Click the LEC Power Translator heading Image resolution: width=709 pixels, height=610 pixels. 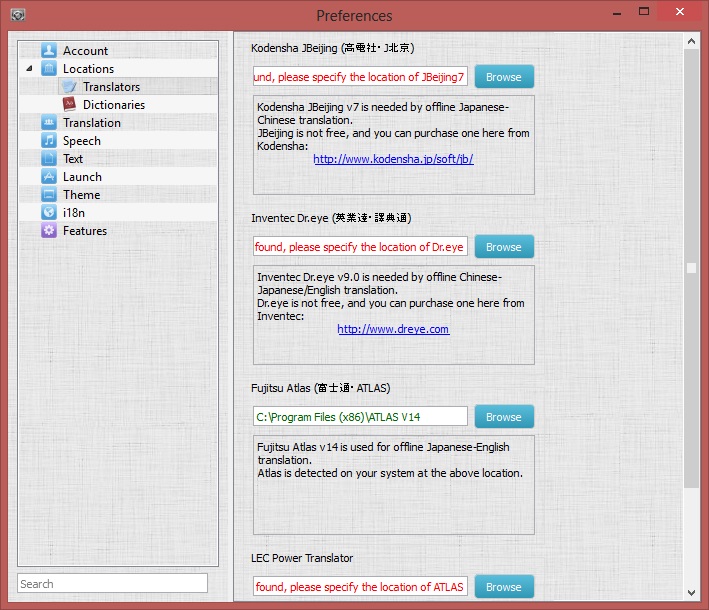(302, 558)
